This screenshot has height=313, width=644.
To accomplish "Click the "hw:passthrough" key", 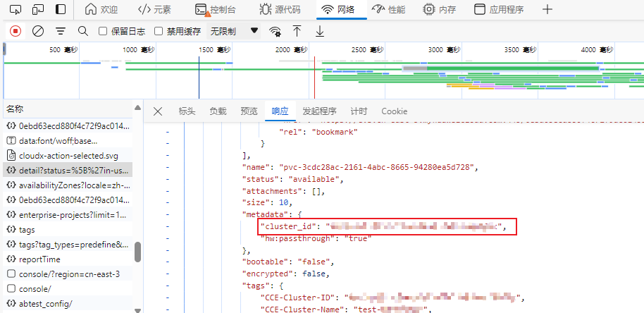I will pos(299,238).
